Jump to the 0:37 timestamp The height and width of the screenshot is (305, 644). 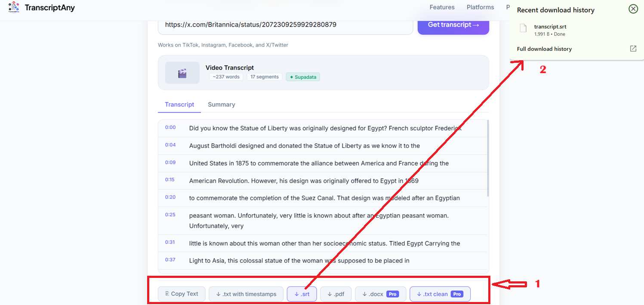click(170, 260)
